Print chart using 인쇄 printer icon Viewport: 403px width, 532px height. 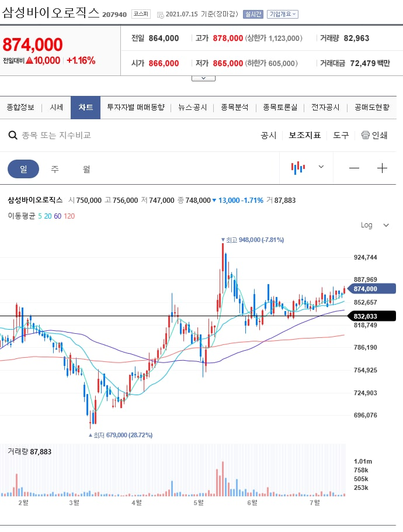tap(366, 135)
